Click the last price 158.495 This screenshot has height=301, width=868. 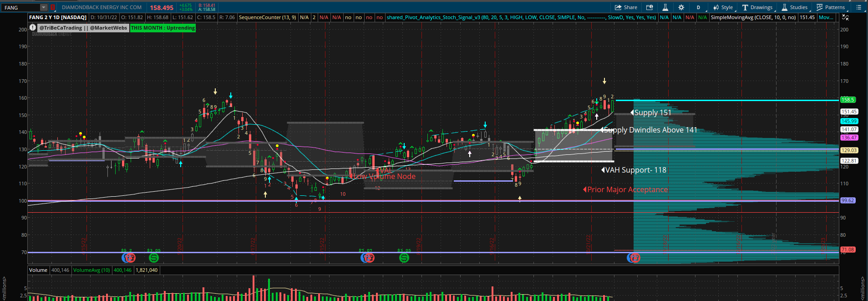click(162, 8)
